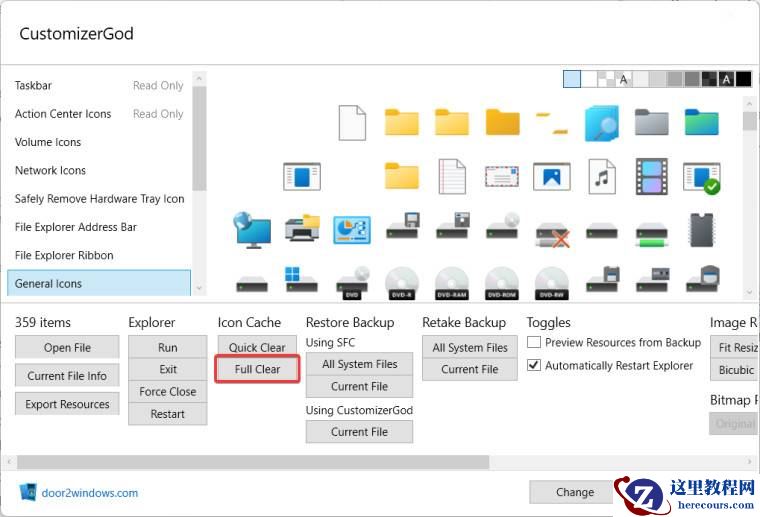Screen dimensions: 760x517
Task: Click the category list vertical scrollbar
Action: (x=199, y=139)
